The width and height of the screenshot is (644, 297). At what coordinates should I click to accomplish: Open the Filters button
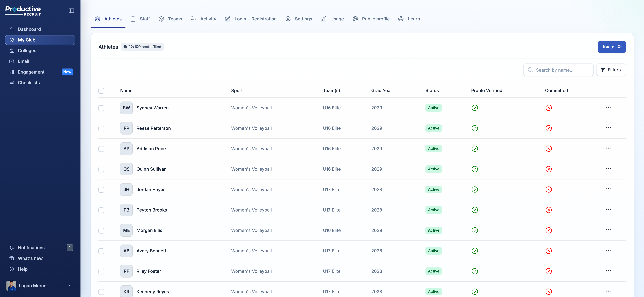pos(611,70)
